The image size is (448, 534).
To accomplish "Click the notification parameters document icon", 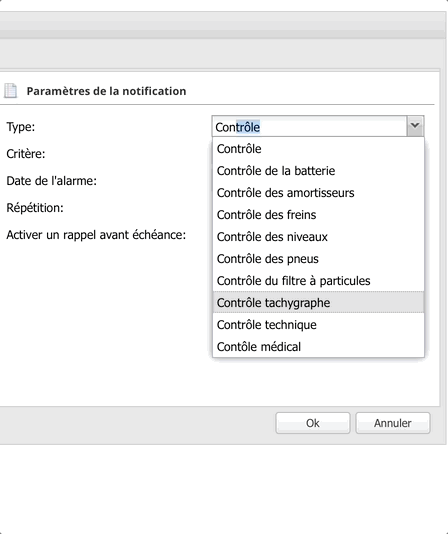I will click(x=11, y=91).
